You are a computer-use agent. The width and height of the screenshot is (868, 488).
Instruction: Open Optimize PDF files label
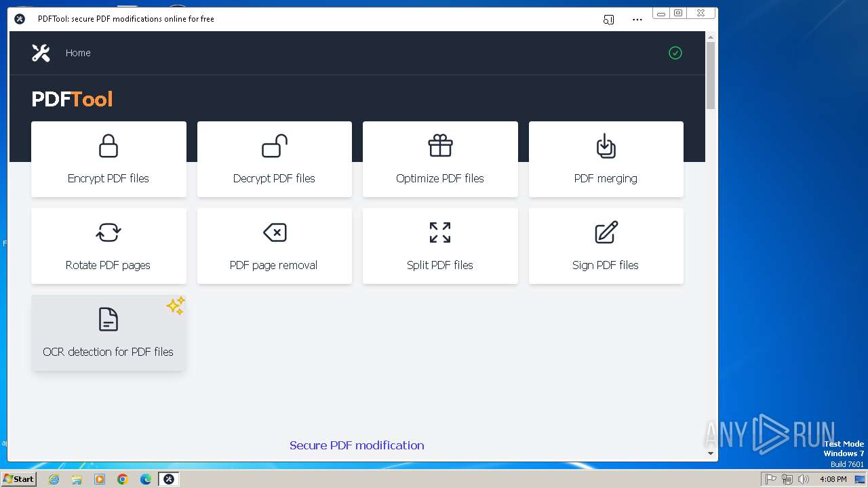pyautogui.click(x=440, y=178)
